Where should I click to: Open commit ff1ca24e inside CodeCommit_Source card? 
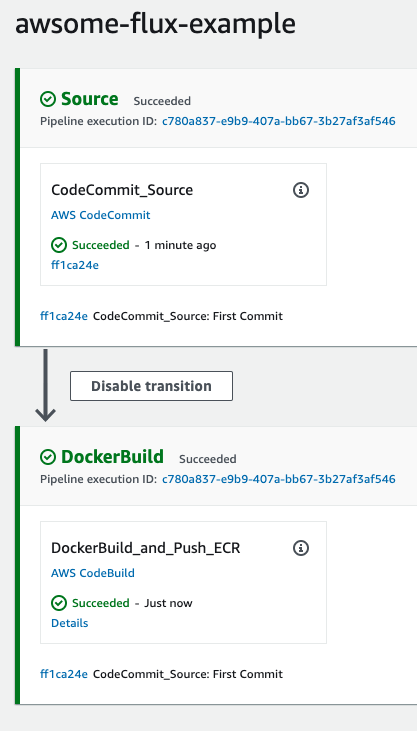pos(75,265)
